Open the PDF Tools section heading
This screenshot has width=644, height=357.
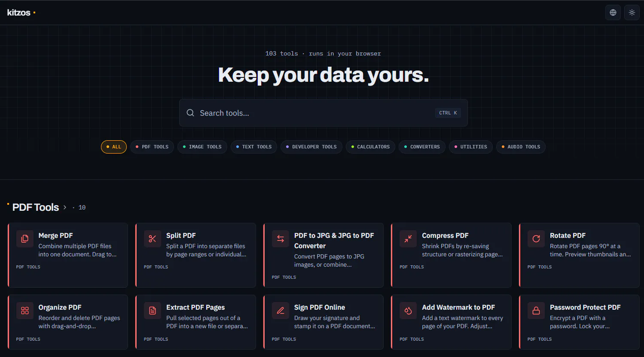click(36, 207)
